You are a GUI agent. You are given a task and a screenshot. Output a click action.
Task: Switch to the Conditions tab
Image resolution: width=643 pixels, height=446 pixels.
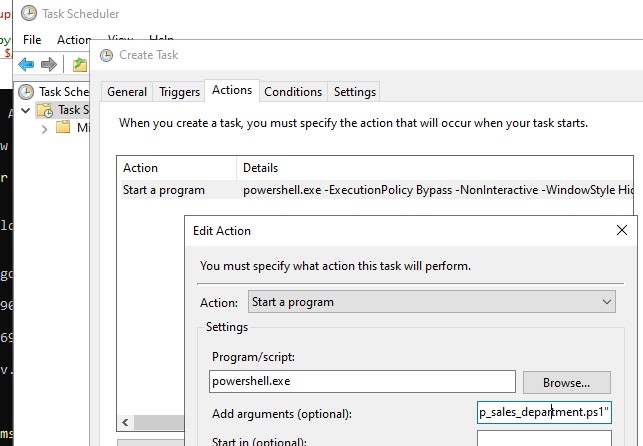click(293, 92)
